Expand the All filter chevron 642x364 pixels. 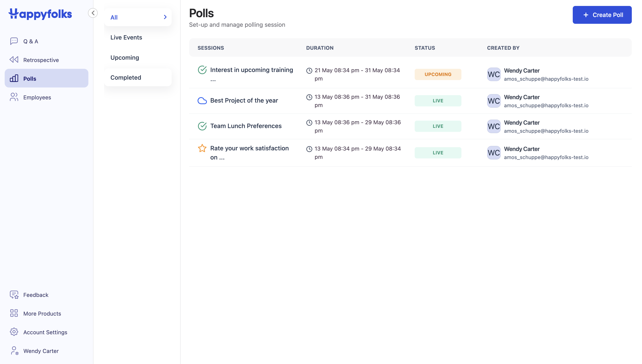point(165,17)
